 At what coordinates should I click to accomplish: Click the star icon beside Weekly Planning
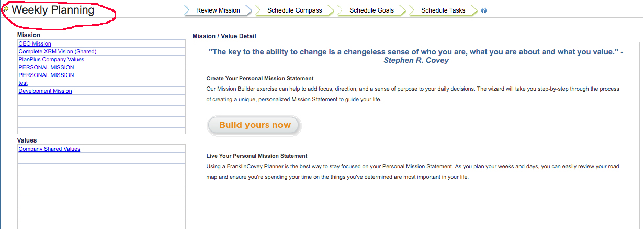tap(6, 9)
